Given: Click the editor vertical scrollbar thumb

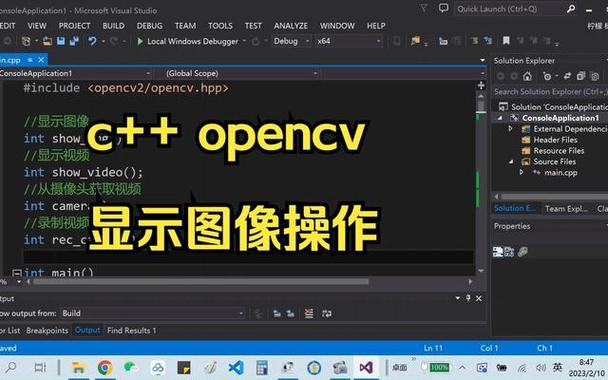Looking at the screenshot, I should pos(481,105).
